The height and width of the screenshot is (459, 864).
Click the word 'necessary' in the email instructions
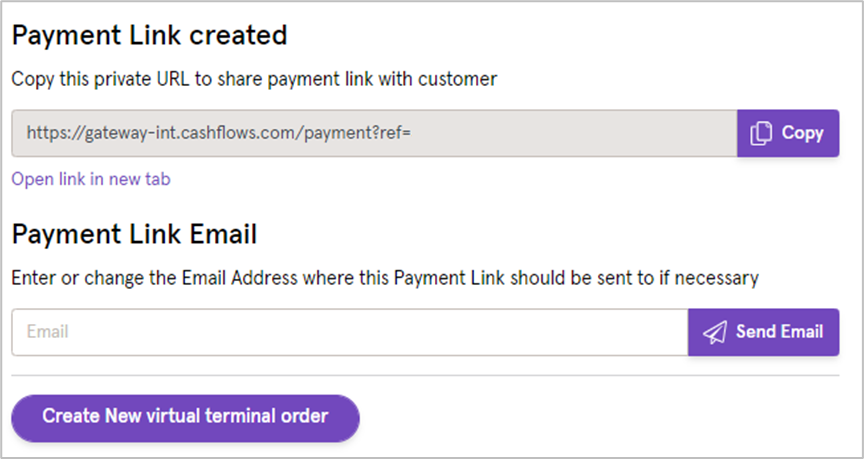pos(716,278)
